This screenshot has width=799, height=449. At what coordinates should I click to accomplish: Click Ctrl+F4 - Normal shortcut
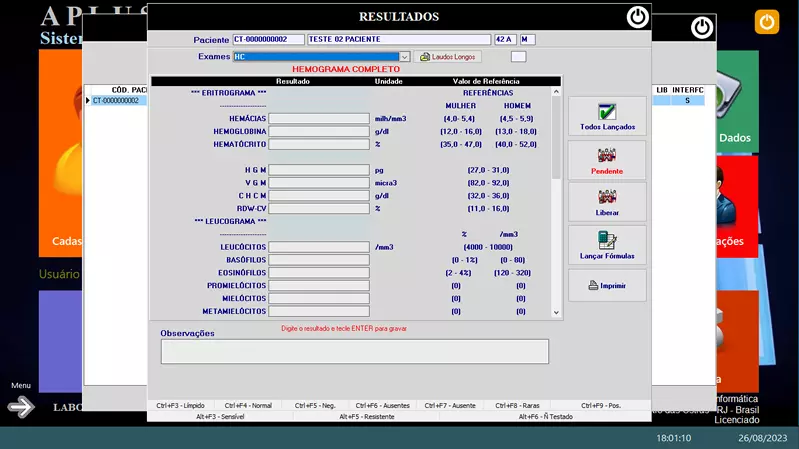click(x=248, y=406)
